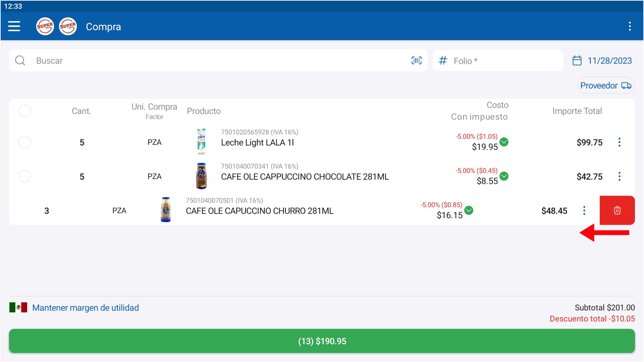Expand discount chevron for CAPPUCCINO CHOCOLATE

pos(504,175)
